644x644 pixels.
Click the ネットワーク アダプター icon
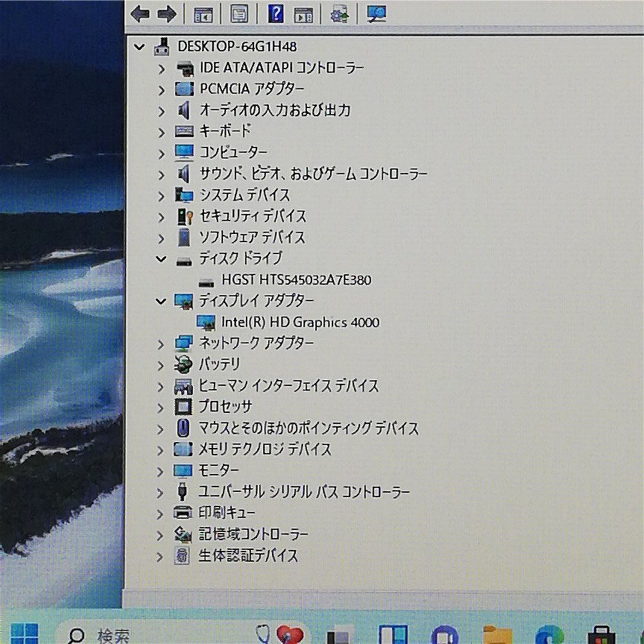click(x=183, y=343)
